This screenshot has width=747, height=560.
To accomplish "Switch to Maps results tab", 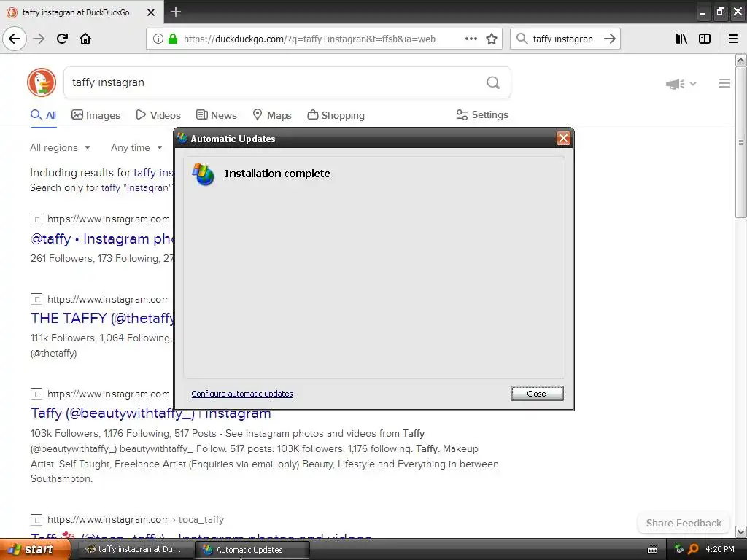I will [272, 115].
